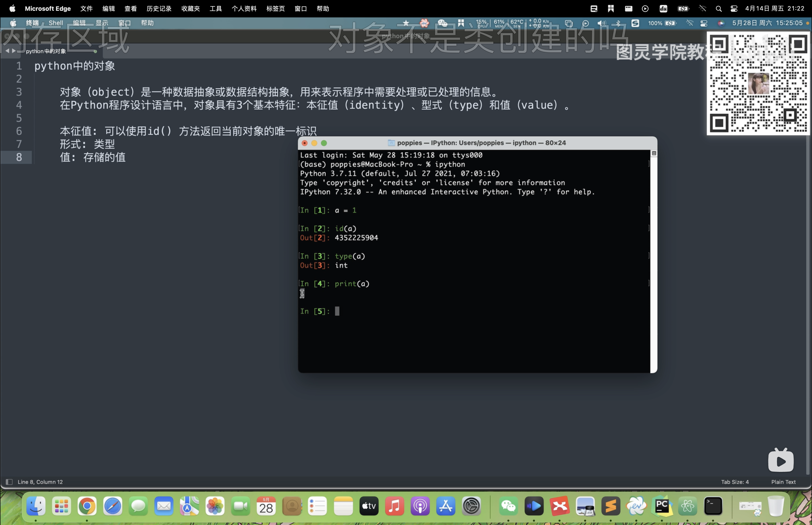Viewport: 812px width, 525px height.
Task: Open the Calendar icon showing 28
Action: pos(266,506)
